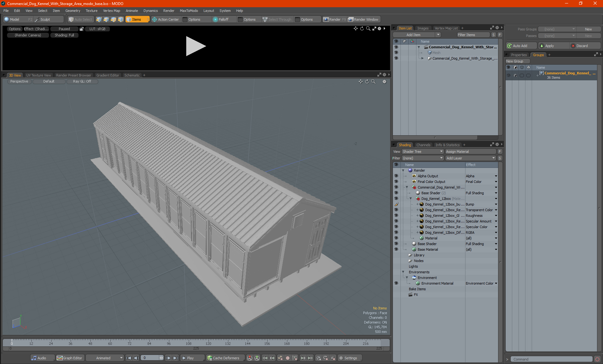Click the Render button in toolbar

[334, 19]
